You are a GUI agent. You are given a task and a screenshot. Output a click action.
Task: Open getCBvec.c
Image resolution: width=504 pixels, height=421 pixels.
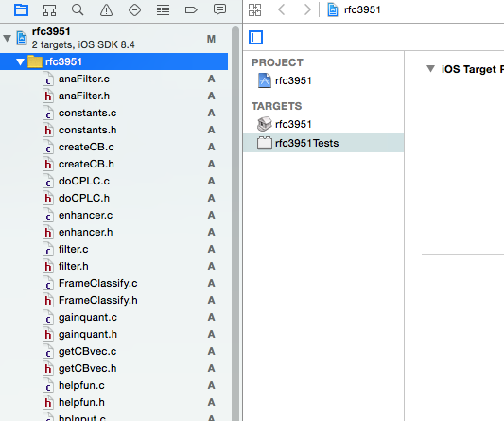tap(87, 351)
